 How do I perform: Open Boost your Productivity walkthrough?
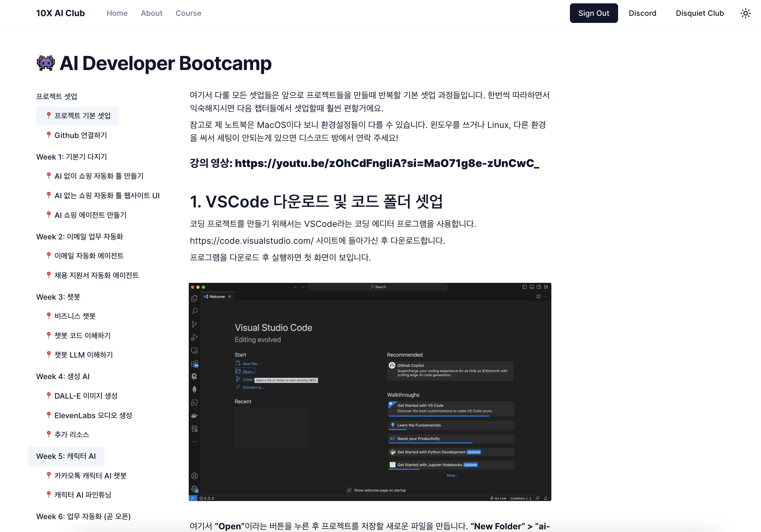pyautogui.click(x=451, y=439)
